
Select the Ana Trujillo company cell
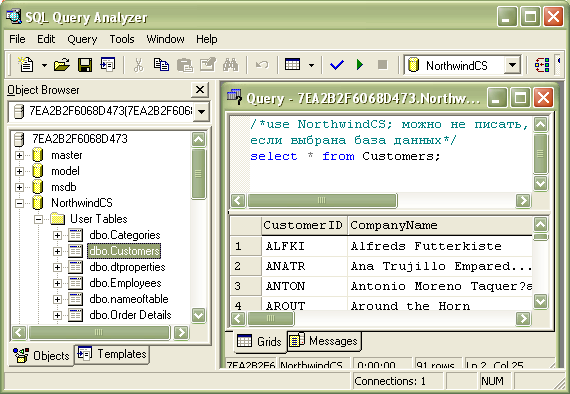[440, 266]
